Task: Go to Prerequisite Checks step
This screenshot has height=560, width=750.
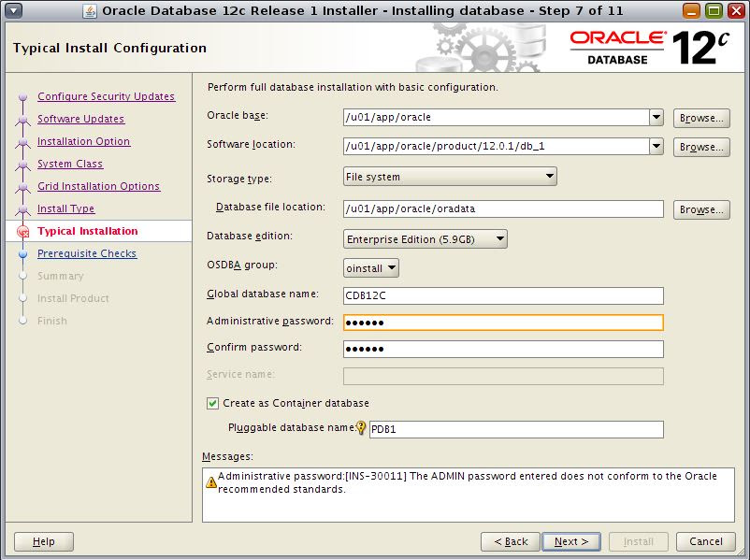Action: [87, 253]
